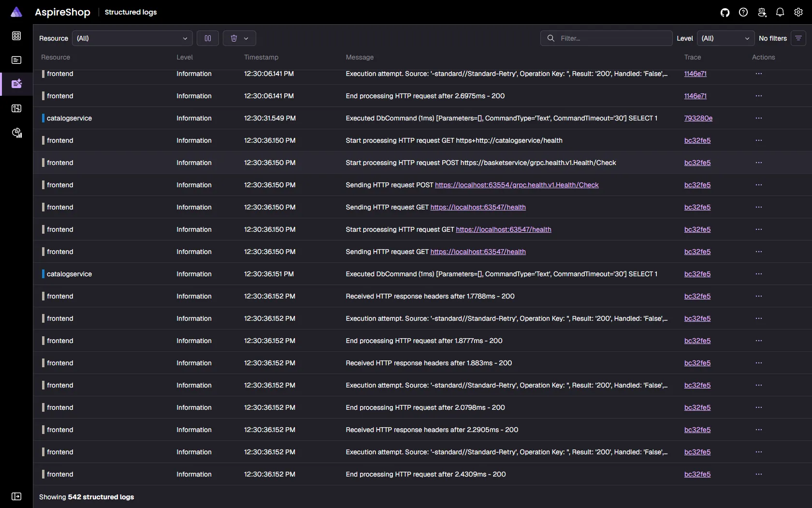Open the GitHub repository icon
This screenshot has width=812, height=508.
point(725,13)
